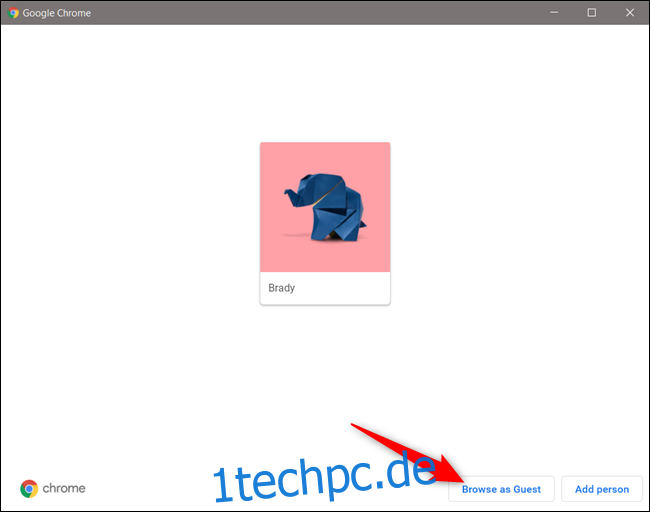Click the Browse as Guest button

coord(501,489)
